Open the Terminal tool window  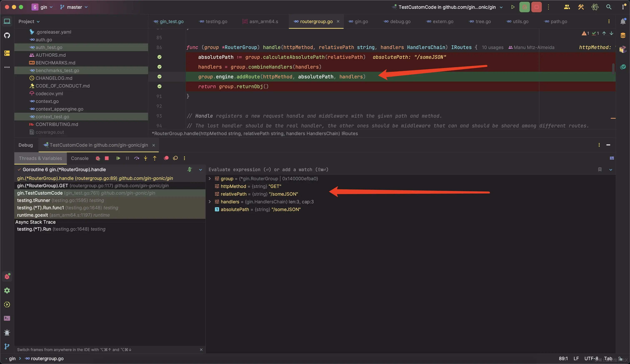pos(7,318)
